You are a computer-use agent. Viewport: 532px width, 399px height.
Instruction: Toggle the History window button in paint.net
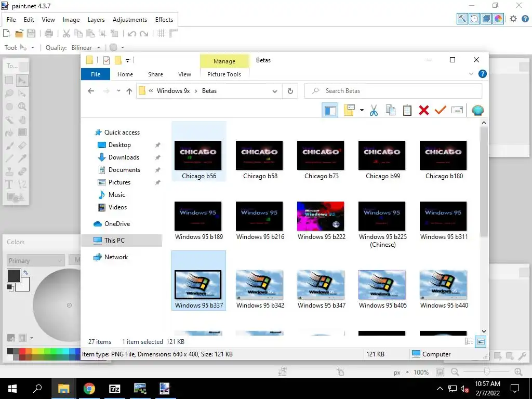click(x=474, y=19)
